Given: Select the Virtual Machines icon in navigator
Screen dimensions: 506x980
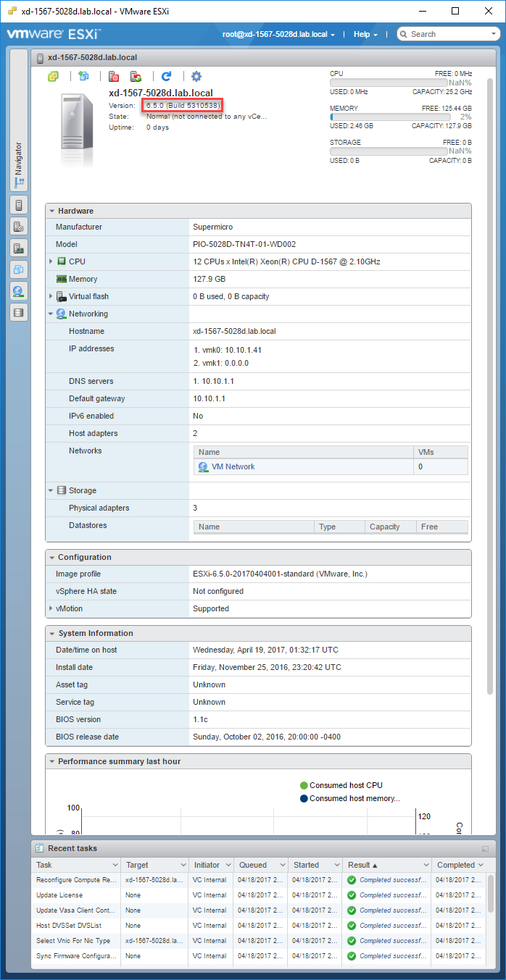Looking at the screenshot, I should [19, 270].
